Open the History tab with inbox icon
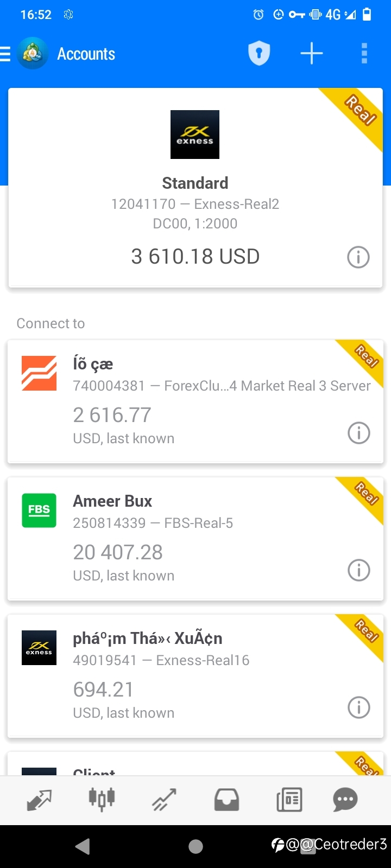391x868 pixels. [226, 800]
